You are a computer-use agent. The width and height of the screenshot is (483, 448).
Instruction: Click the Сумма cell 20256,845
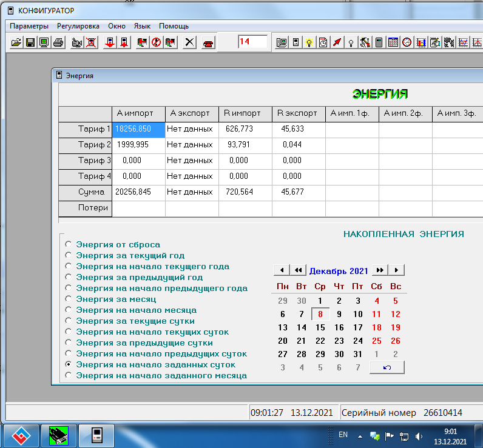[138, 192]
